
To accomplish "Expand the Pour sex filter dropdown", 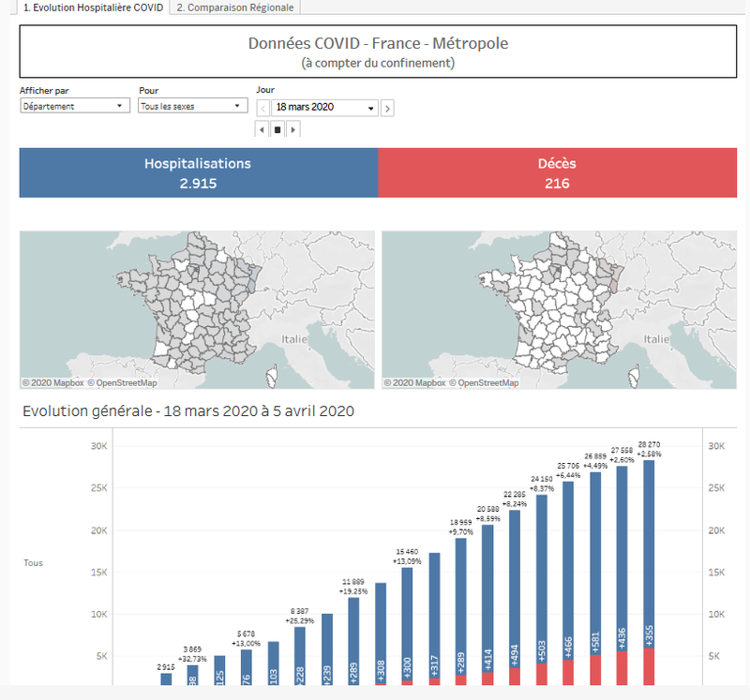I will coord(192,107).
